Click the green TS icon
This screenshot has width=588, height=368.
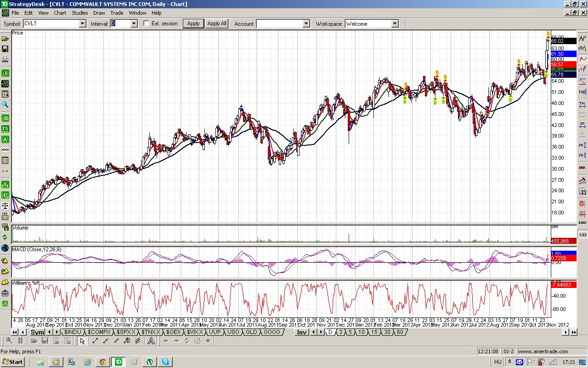[5, 129]
